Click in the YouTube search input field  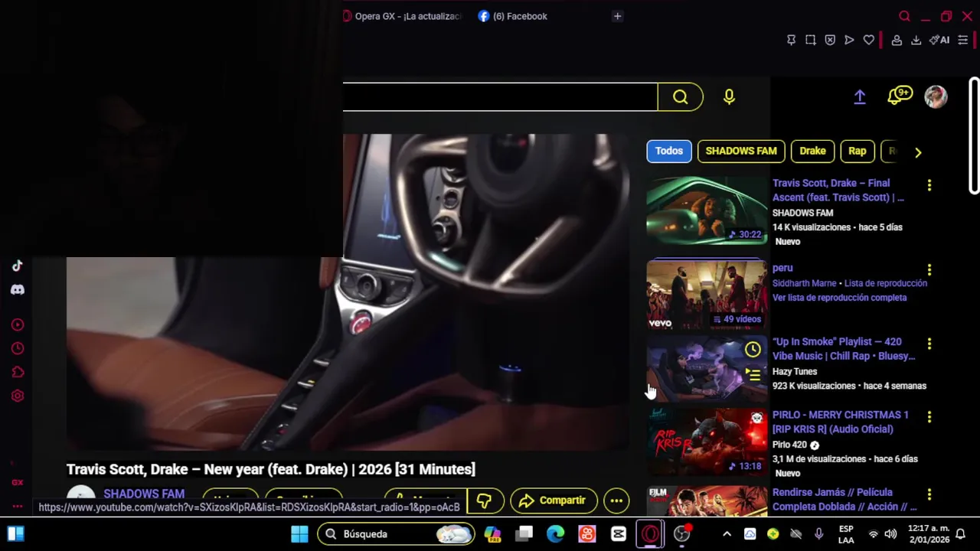pyautogui.click(x=500, y=96)
